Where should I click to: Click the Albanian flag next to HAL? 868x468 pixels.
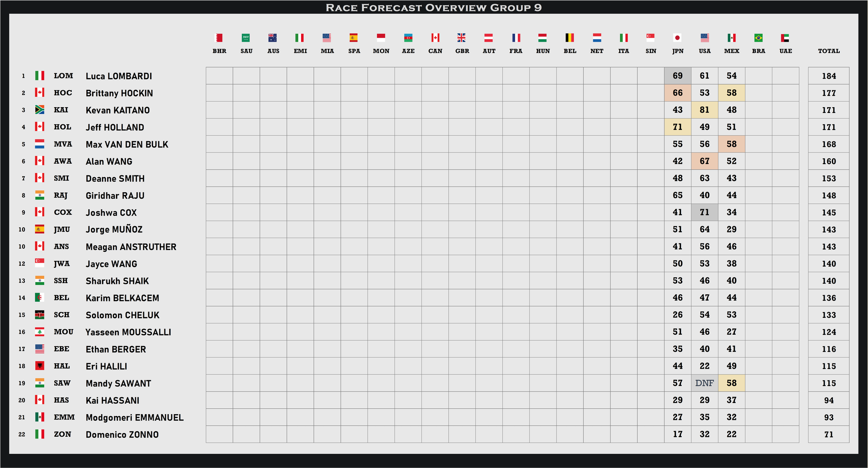pos(39,366)
